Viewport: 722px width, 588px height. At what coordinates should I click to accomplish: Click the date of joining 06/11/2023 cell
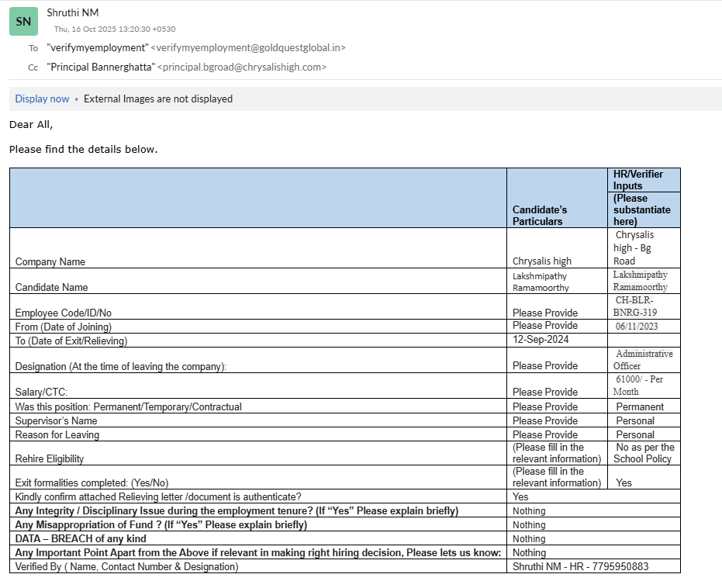point(636,327)
